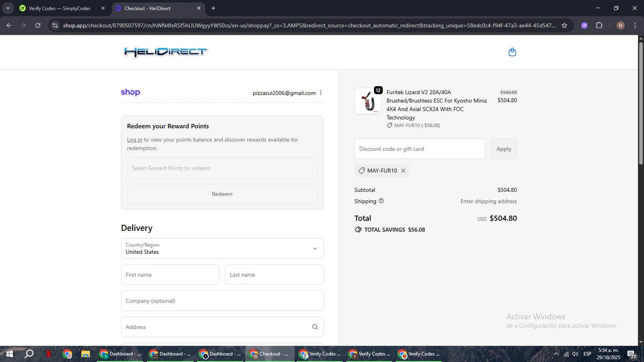
Task: Switch to first Dashboard taskbar window
Action: pos(121,354)
